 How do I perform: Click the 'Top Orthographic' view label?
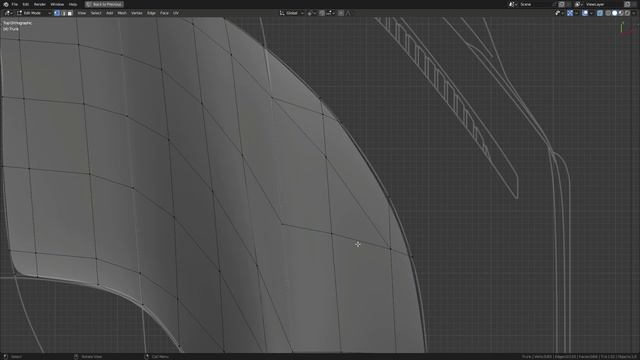click(x=17, y=23)
